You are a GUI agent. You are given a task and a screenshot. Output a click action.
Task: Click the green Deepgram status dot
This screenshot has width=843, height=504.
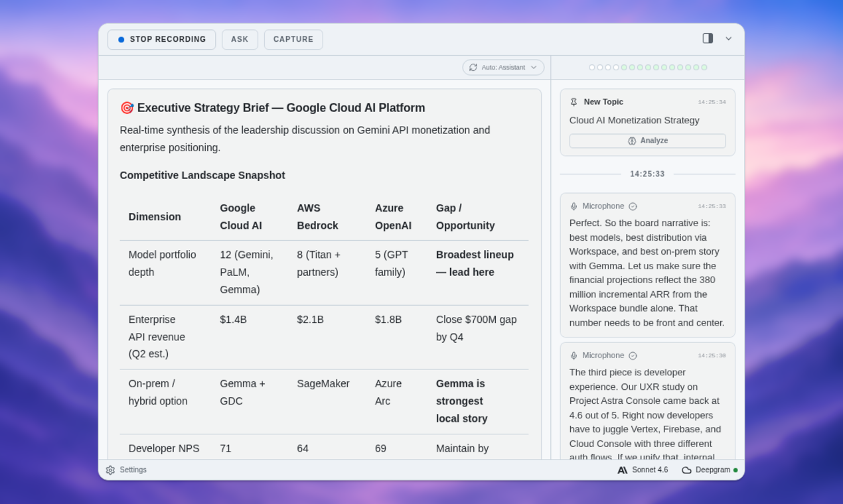click(735, 470)
